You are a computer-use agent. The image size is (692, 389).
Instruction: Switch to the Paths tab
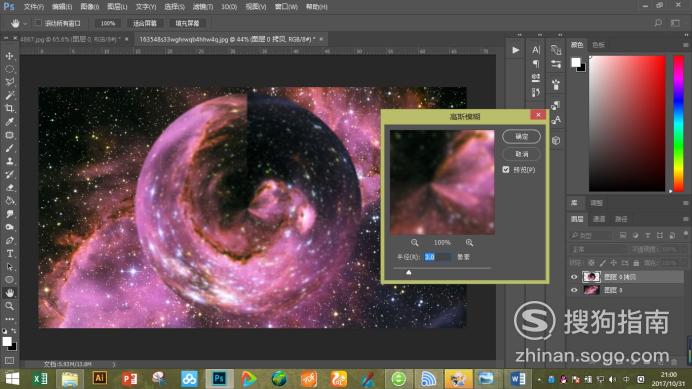tap(621, 219)
